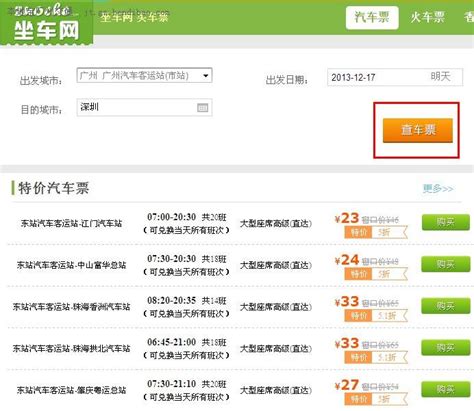Select route 东站汽车客运站-珠海香洲汽车站
Viewport: 474px width, 411px height.
pos(71,307)
